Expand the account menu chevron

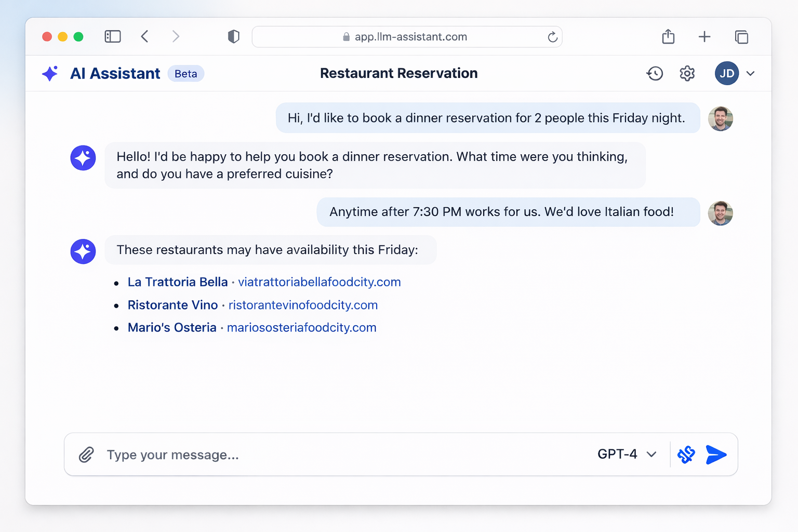[x=750, y=74]
